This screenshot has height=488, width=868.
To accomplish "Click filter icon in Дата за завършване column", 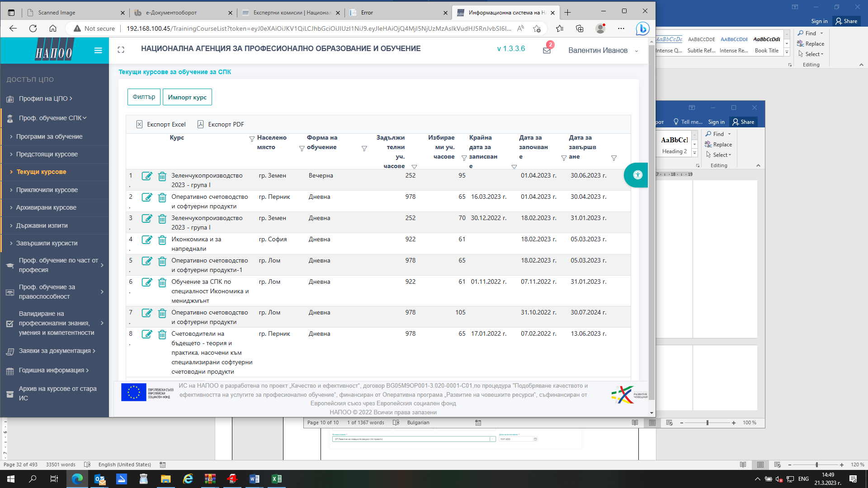I will click(613, 158).
